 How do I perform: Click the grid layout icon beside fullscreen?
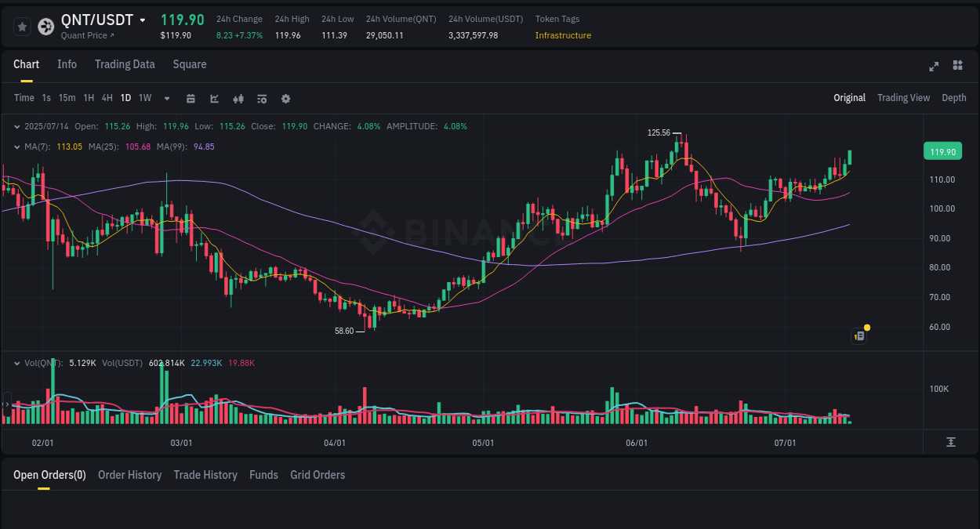coord(956,67)
